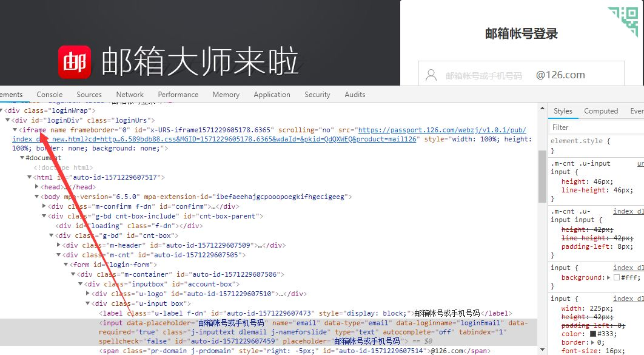Image resolution: width=644 pixels, height=355 pixels.
Task: Collapse the u-input box div node
Action: [88, 303]
